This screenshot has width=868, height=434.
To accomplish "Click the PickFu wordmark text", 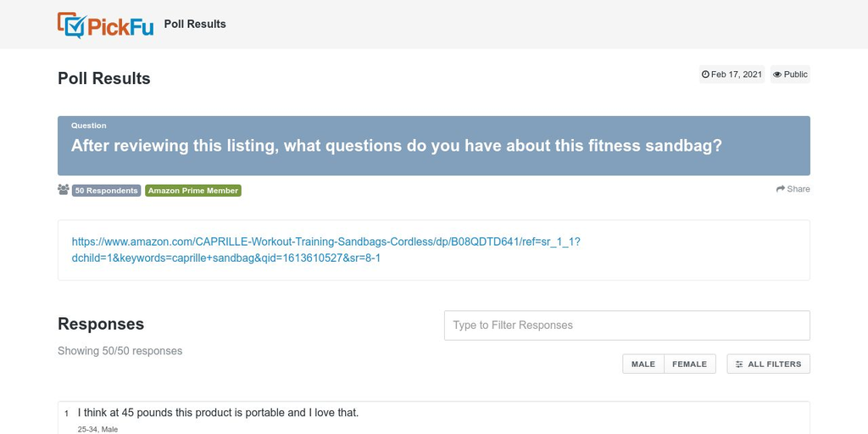I will 120,26.
